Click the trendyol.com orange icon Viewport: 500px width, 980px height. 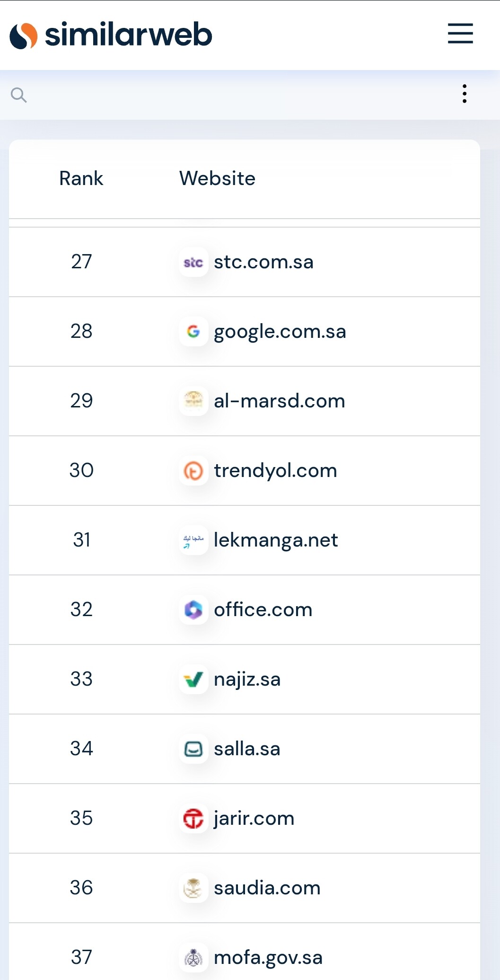coord(193,471)
